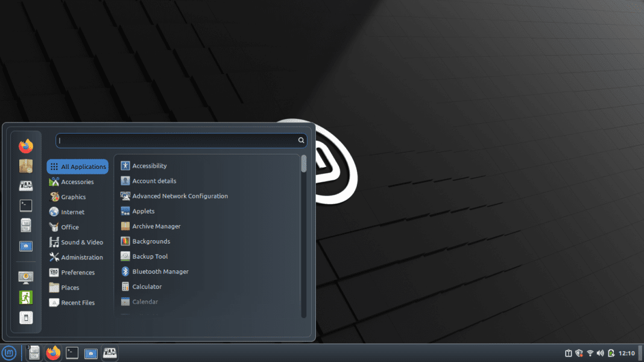Open the Advanced Network Configuration entry

[178, 196]
